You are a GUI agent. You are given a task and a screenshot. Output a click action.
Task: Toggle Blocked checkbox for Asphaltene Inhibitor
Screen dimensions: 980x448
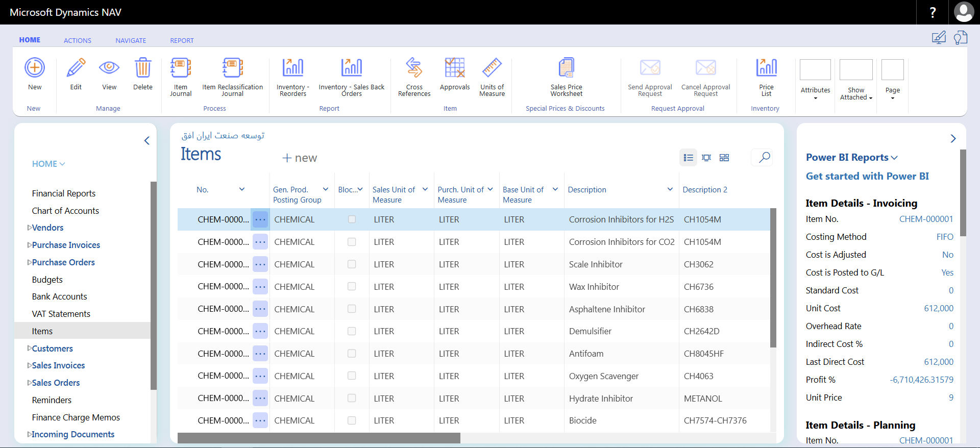pyautogui.click(x=352, y=309)
